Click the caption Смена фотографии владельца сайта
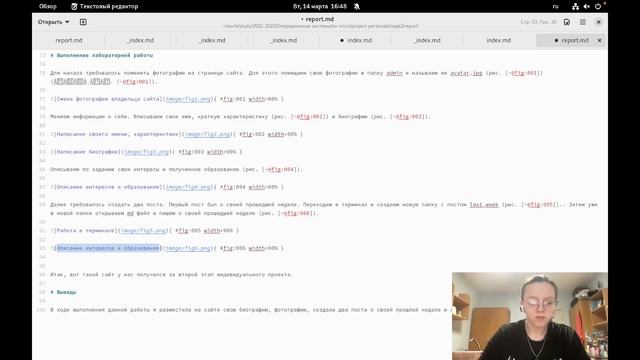640x360 pixels. pyautogui.click(x=108, y=99)
